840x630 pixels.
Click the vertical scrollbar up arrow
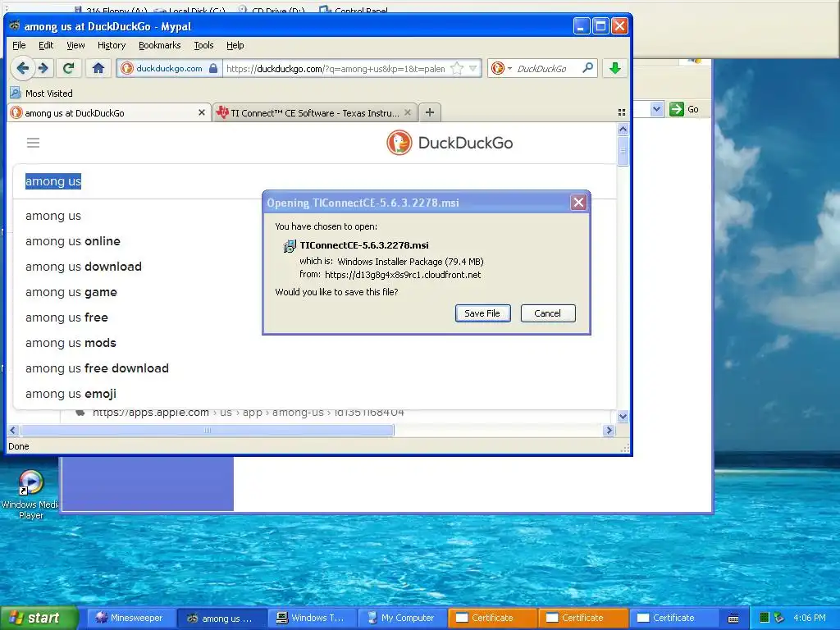(623, 129)
